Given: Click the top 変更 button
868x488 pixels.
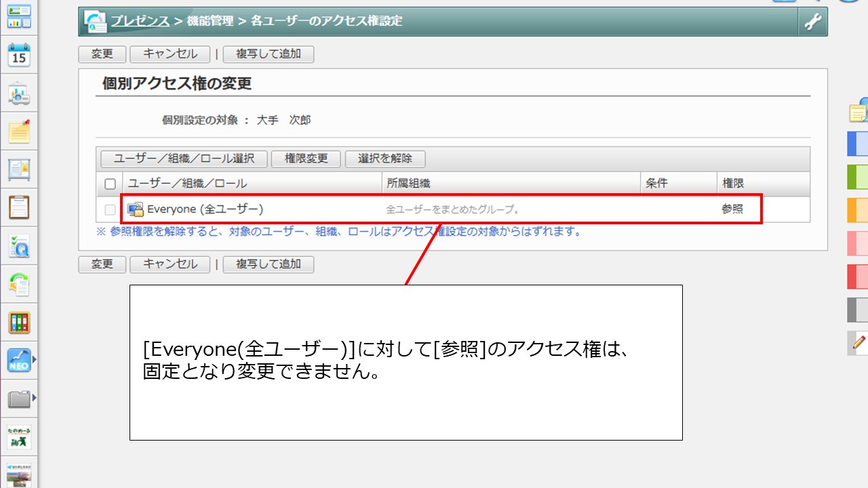Looking at the screenshot, I should (x=102, y=54).
